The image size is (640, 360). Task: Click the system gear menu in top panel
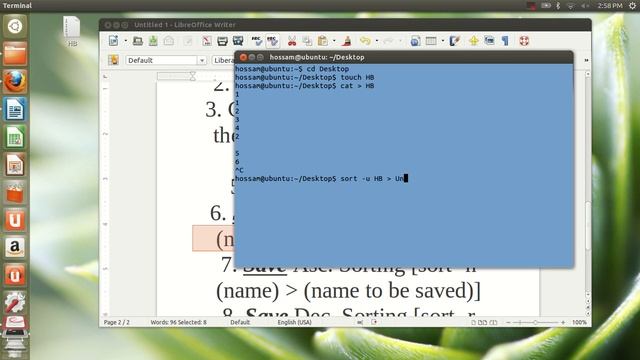pyautogui.click(x=632, y=5)
